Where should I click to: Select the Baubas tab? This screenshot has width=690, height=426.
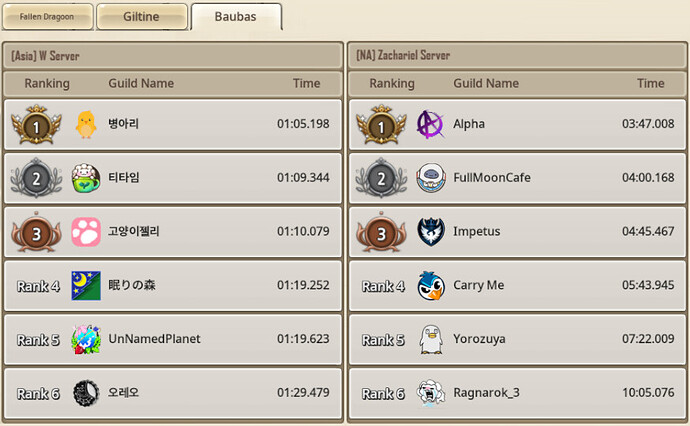click(x=236, y=17)
